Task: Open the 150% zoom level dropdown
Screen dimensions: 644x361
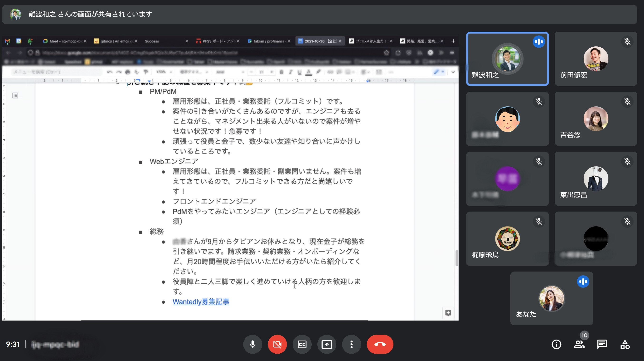Action: (x=163, y=72)
